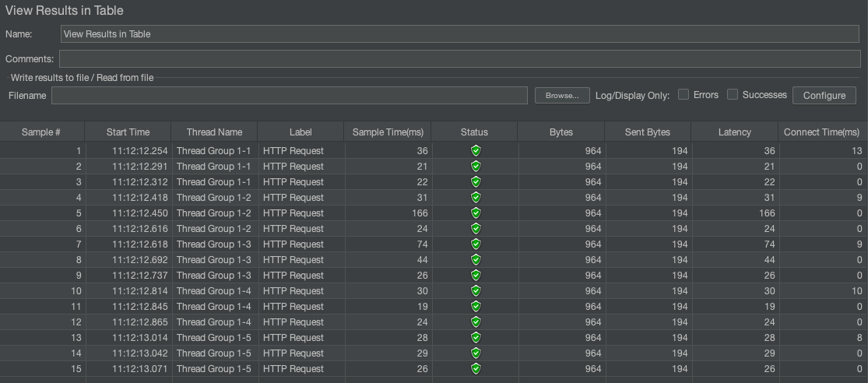Sort by Connect Time(ms) column header
This screenshot has width=868, height=383.
pos(822,132)
